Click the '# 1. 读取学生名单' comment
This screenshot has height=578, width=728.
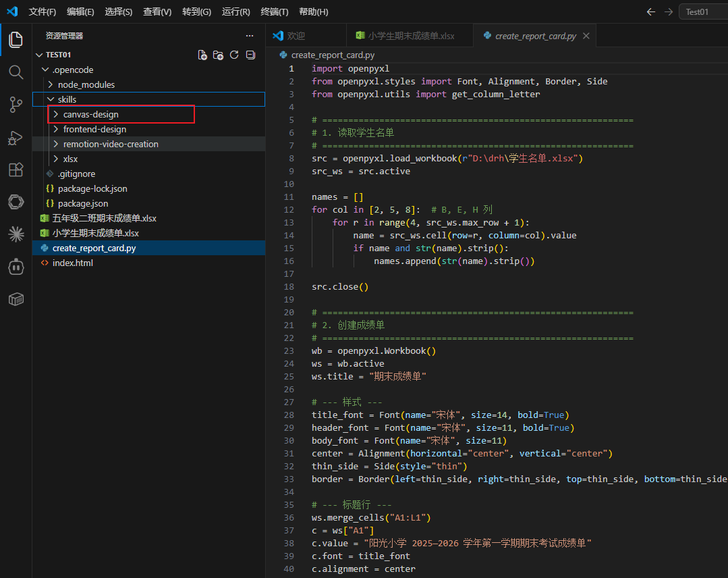pos(353,133)
